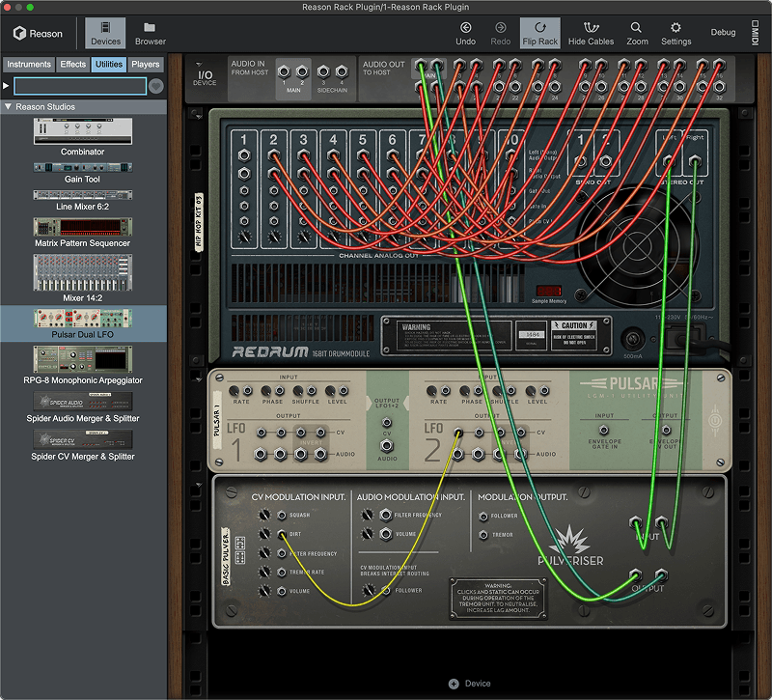Toggle the favorites heart filter
This screenshot has width=772, height=700.
156,86
